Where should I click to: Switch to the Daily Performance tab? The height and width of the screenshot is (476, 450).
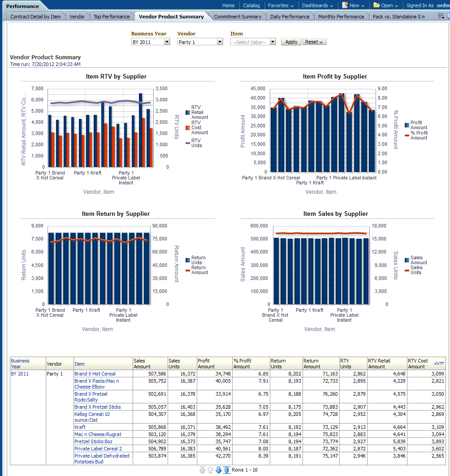click(x=290, y=17)
